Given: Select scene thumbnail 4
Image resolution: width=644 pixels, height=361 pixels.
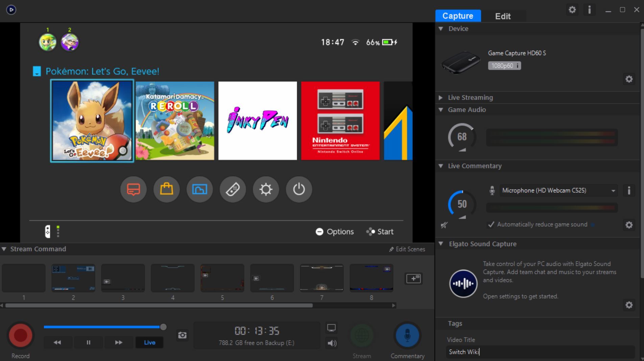Looking at the screenshot, I should 173,278.
